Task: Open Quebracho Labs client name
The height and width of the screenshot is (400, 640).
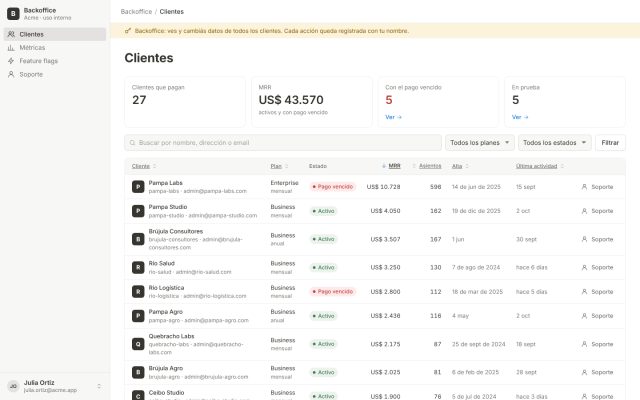Action: coord(171,336)
